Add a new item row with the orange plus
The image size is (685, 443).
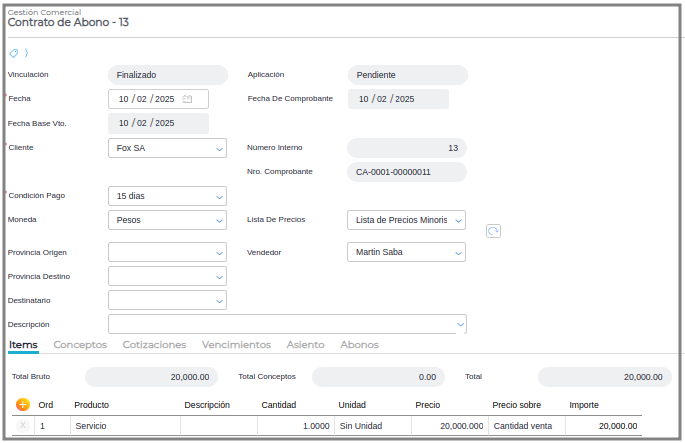(23, 405)
